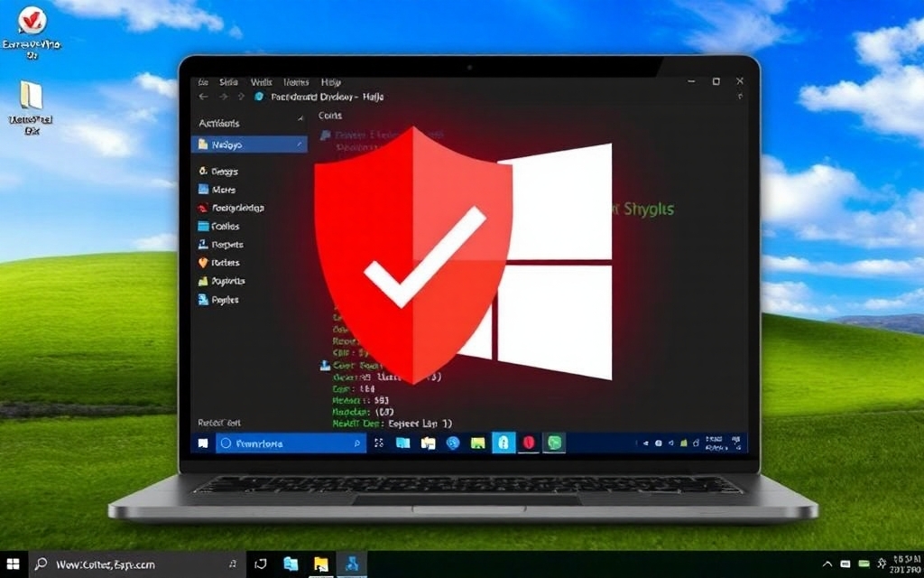Click the green battery icon in outer tray

point(864,564)
